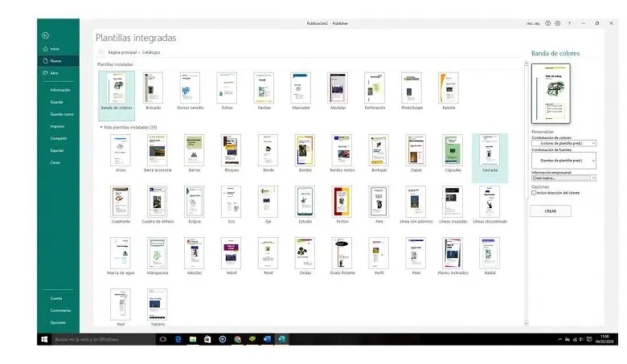Choose the Arcos template
The width and height of the screenshot is (627, 364).
(x=121, y=153)
